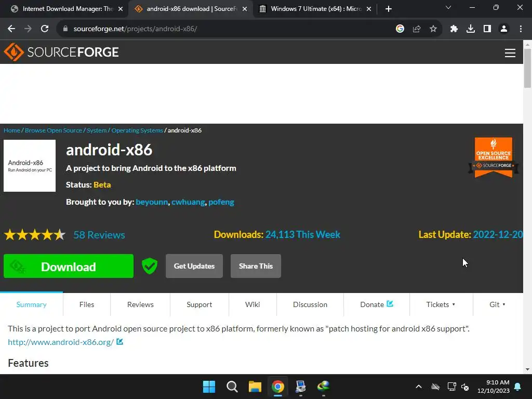This screenshot has height=399, width=532.
Task: Open the Wiki tab
Action: [x=252, y=304]
